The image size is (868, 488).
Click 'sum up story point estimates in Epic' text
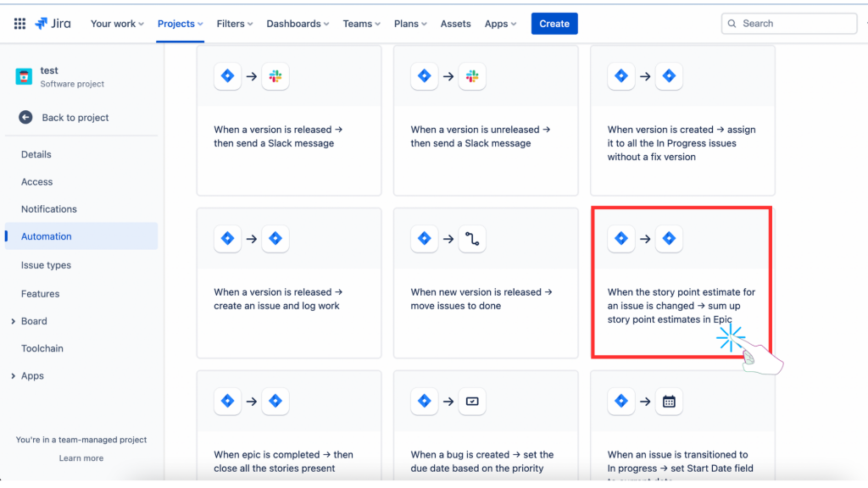[676, 313]
